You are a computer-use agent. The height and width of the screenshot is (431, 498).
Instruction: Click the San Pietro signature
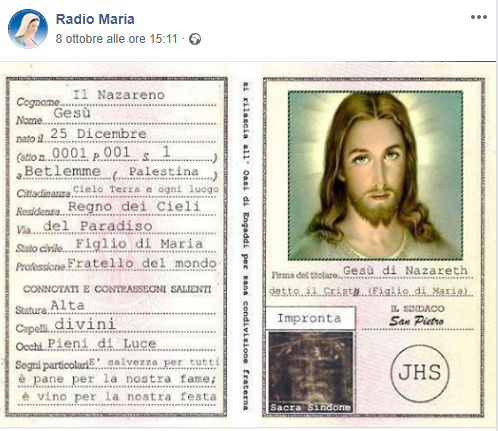tap(416, 321)
